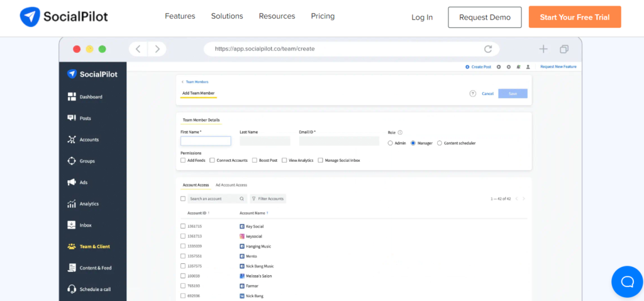Open Filter Accounts
The image size is (644, 301).
(268, 198)
